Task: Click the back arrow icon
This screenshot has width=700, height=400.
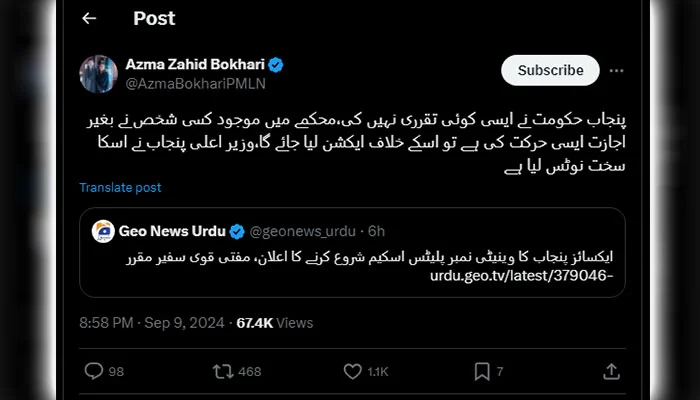Action: (89, 18)
